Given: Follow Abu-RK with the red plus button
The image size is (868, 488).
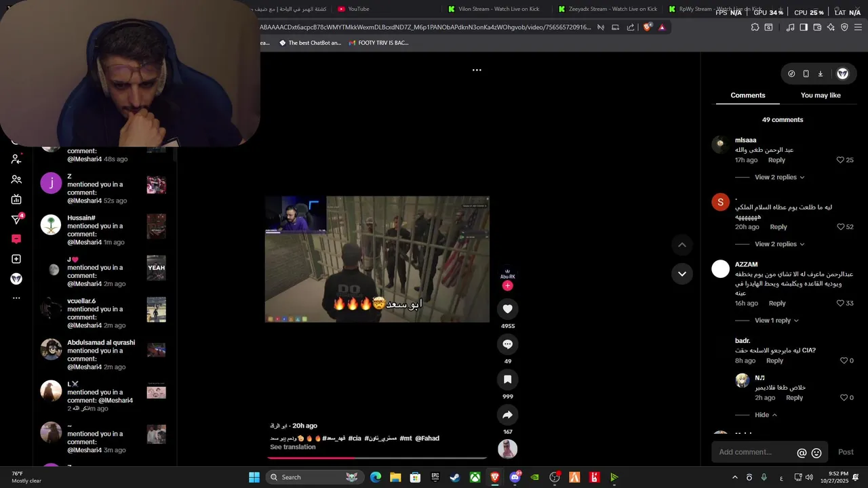Looking at the screenshot, I should pyautogui.click(x=507, y=286).
